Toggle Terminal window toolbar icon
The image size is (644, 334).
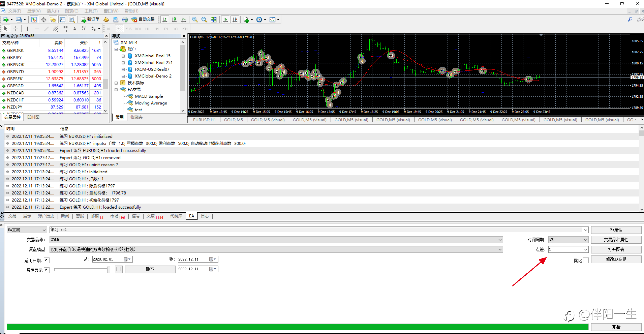tap(62, 20)
